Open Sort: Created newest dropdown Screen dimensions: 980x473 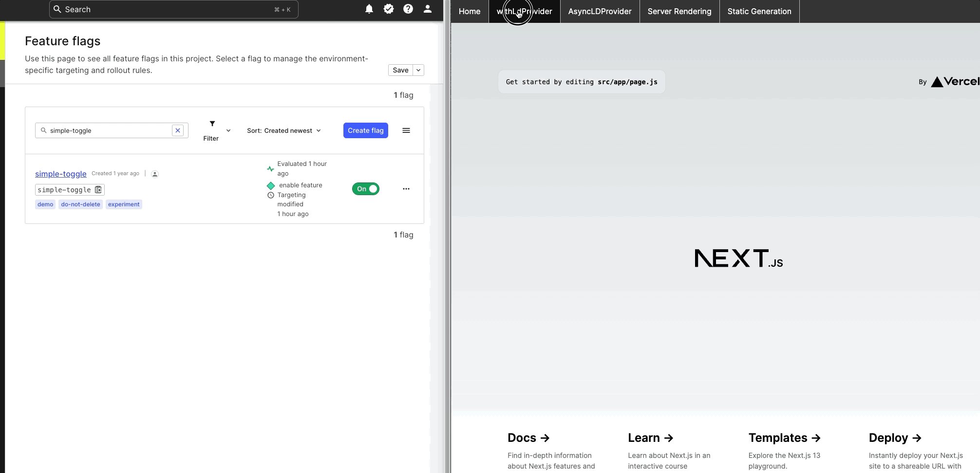tap(284, 130)
